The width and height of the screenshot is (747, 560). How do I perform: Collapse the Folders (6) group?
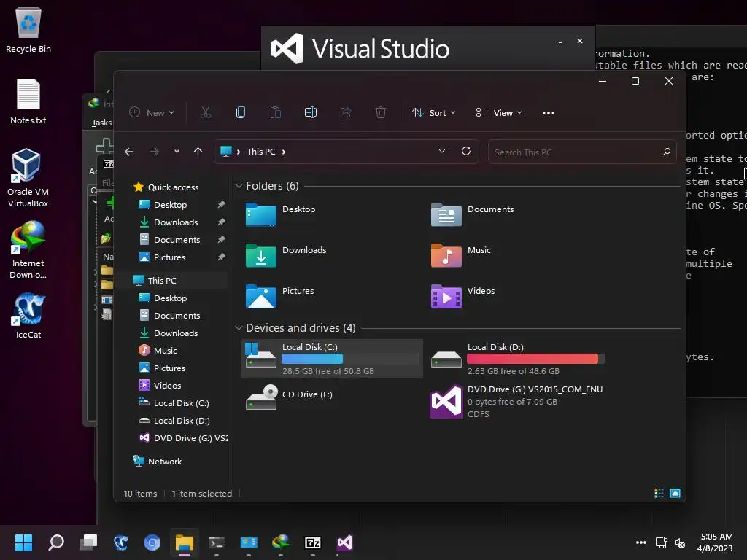pyautogui.click(x=239, y=186)
